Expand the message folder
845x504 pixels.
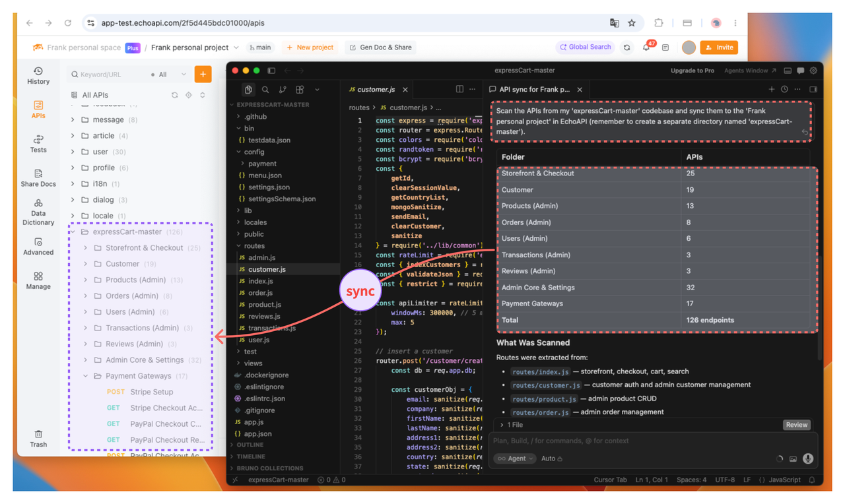click(x=73, y=120)
